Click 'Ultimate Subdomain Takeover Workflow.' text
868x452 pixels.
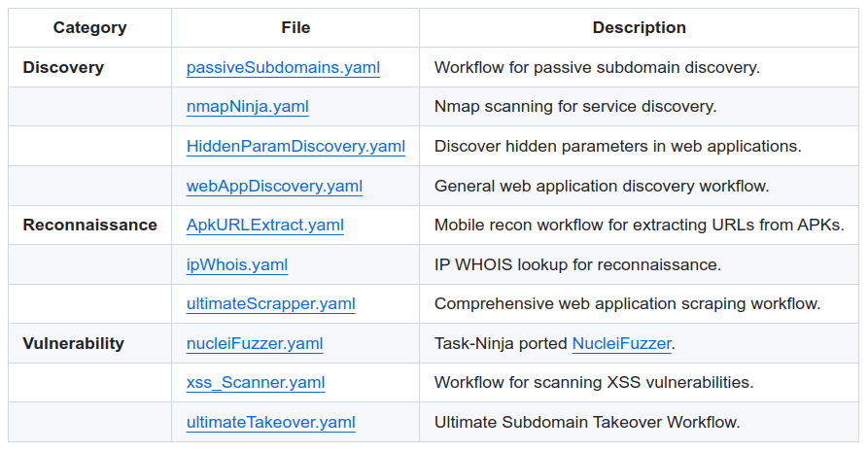point(587,422)
